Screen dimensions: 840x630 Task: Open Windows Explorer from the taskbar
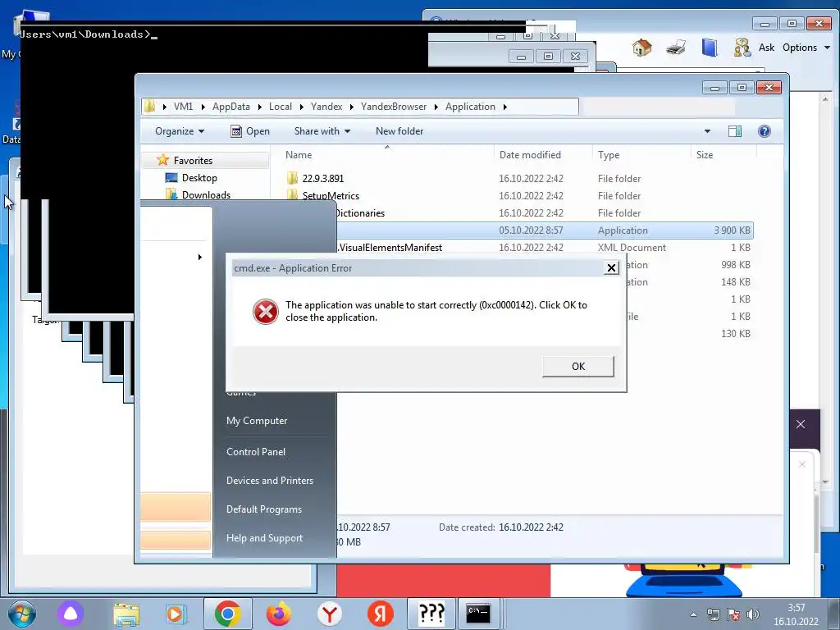[x=126, y=614]
